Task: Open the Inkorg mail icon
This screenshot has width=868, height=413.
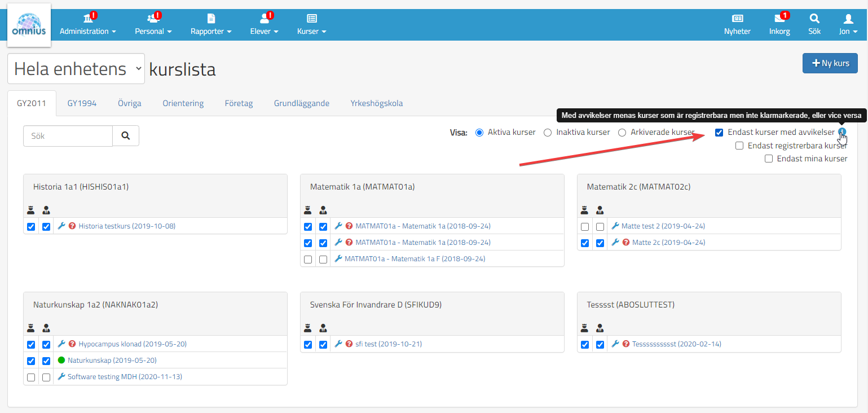Action: coord(779,19)
